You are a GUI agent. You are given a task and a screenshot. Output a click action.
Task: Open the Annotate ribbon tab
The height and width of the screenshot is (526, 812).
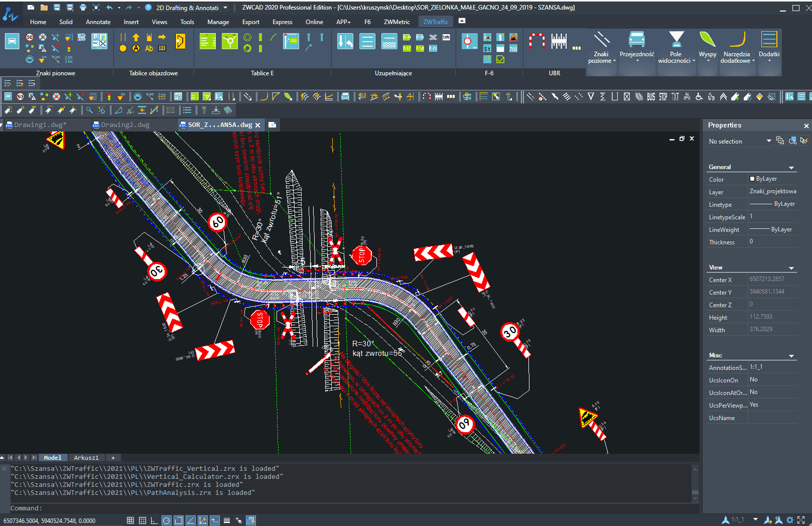(x=98, y=22)
